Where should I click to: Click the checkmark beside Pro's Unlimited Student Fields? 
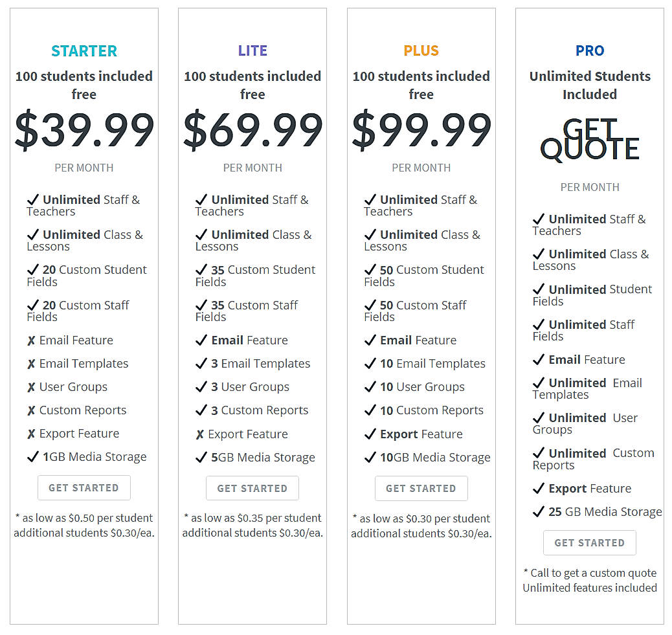click(x=539, y=289)
